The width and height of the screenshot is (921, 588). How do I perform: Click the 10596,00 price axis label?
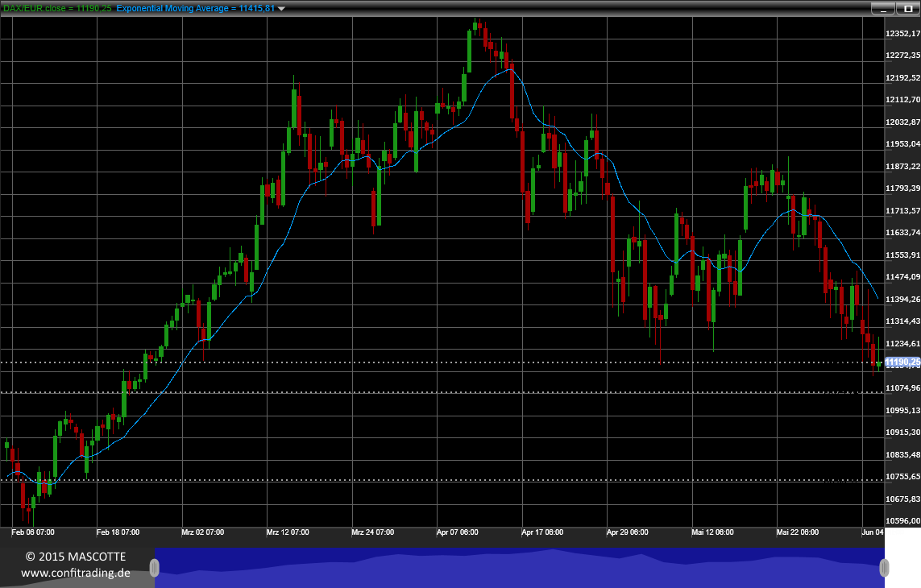902,520
